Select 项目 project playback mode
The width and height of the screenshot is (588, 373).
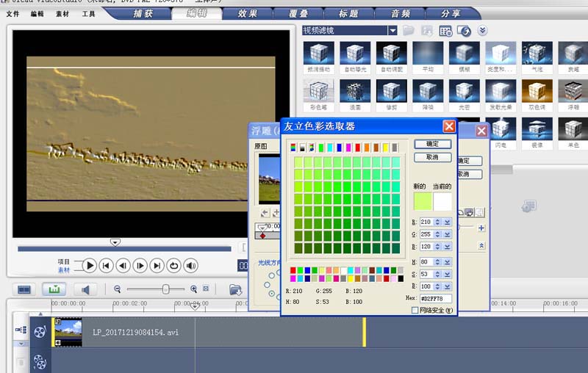pos(64,261)
